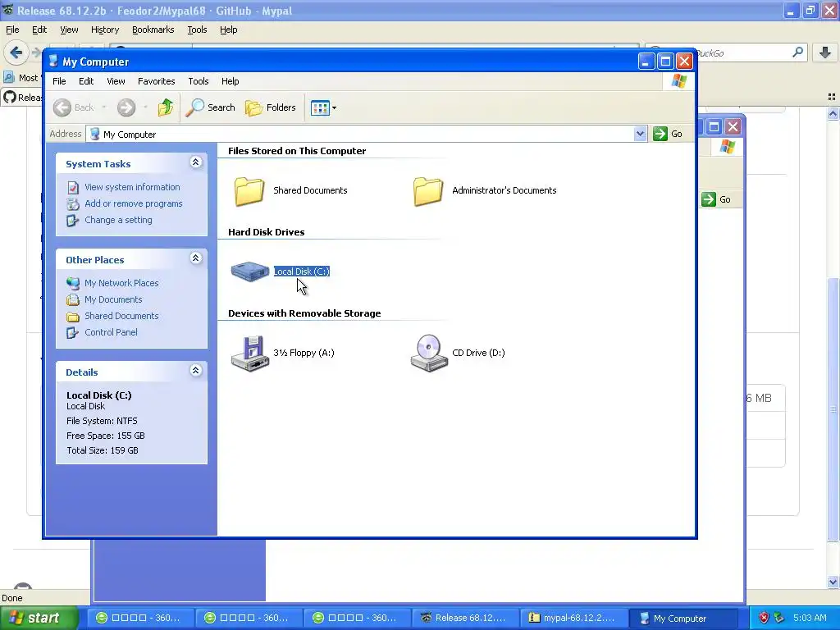Open the browser Bookmarks menu

153,30
